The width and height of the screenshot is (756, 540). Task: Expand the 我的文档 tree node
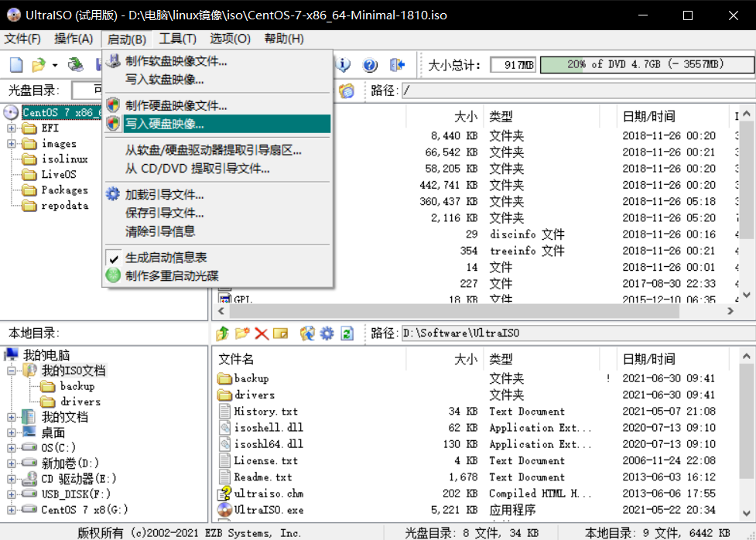(x=12, y=417)
